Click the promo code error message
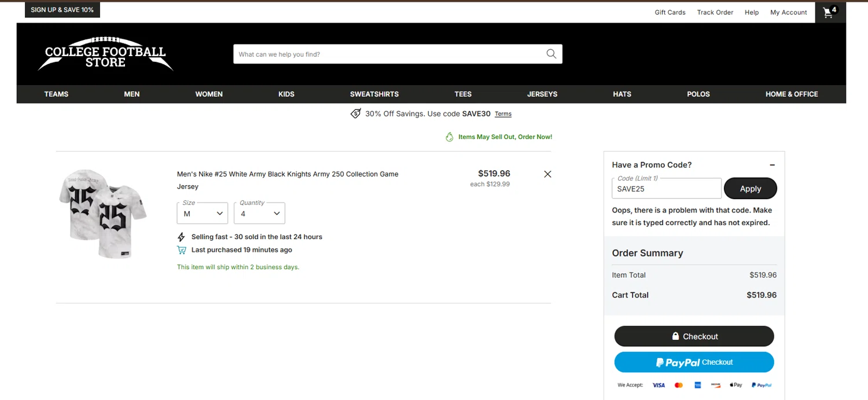 coord(692,216)
